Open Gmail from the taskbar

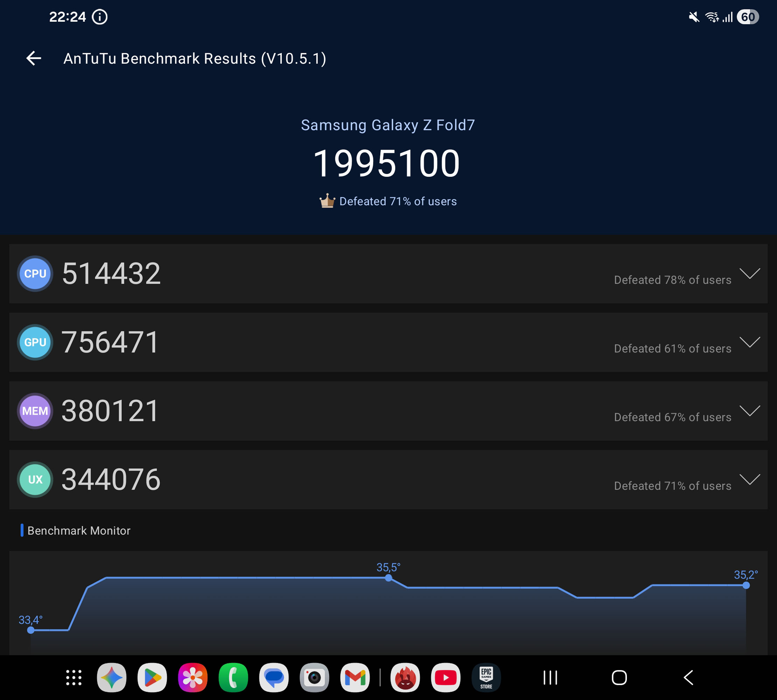point(355,678)
